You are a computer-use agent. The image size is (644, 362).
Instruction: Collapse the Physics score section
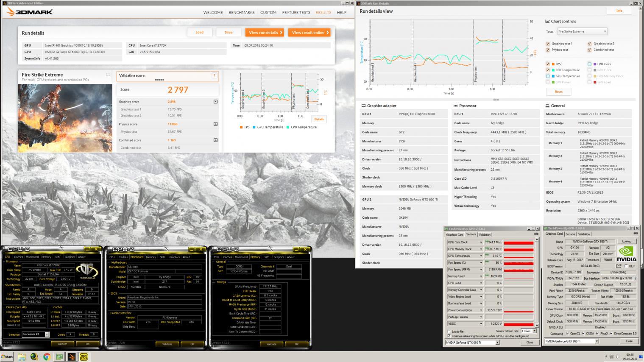coord(215,124)
